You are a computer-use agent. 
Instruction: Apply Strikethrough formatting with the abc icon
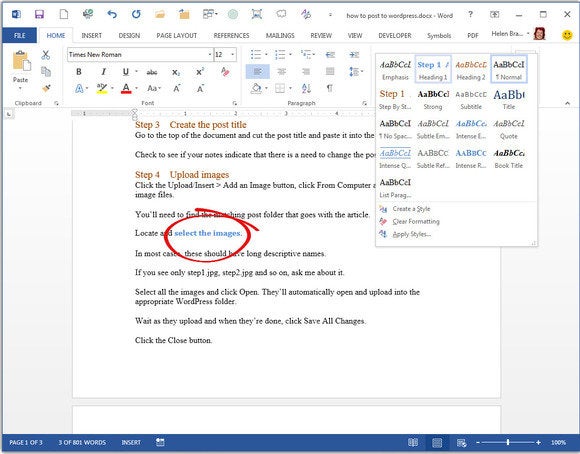[x=152, y=72]
